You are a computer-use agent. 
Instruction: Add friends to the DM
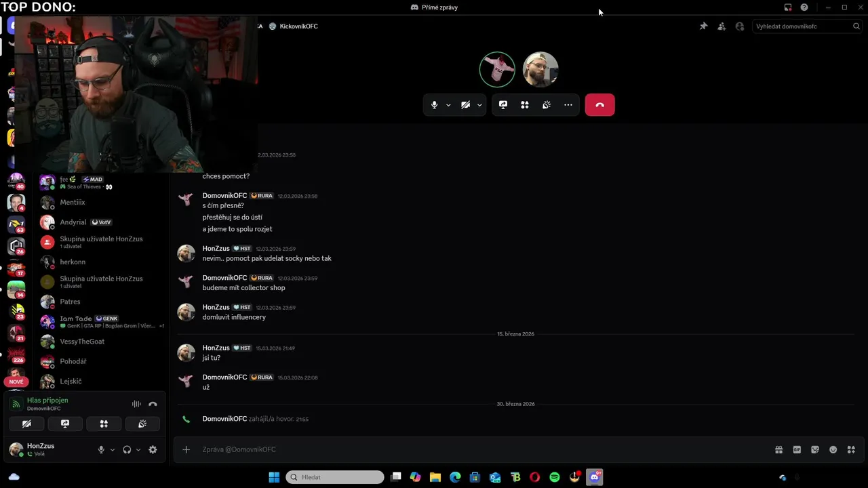click(x=722, y=26)
